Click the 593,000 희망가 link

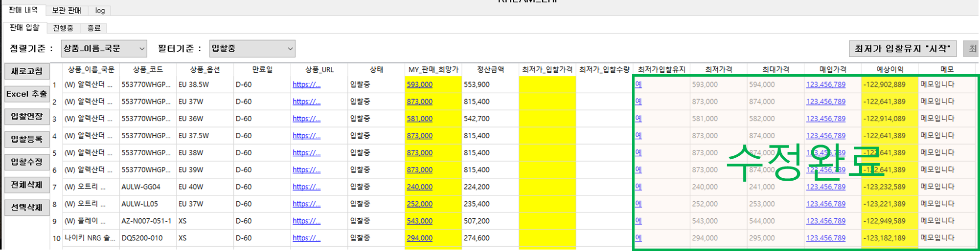click(420, 84)
